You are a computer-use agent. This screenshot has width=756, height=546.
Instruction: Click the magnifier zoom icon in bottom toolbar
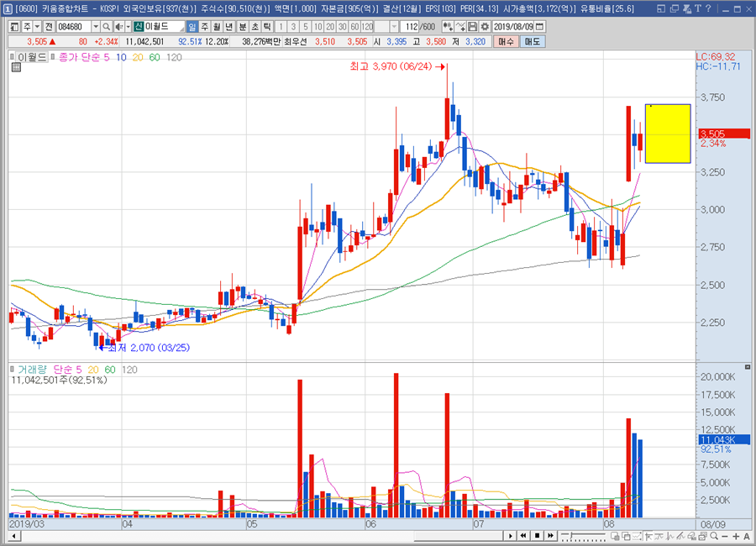[x=714, y=536]
